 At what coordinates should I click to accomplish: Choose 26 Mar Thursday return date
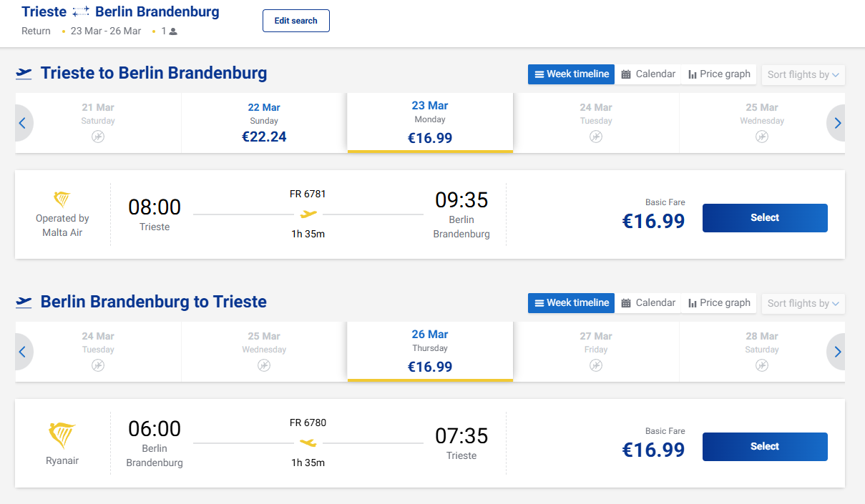[430, 350]
